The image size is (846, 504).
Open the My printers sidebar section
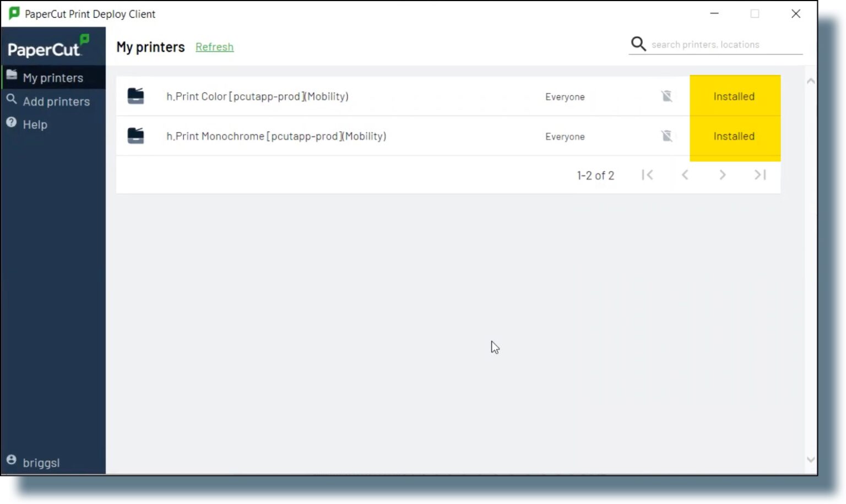53,78
